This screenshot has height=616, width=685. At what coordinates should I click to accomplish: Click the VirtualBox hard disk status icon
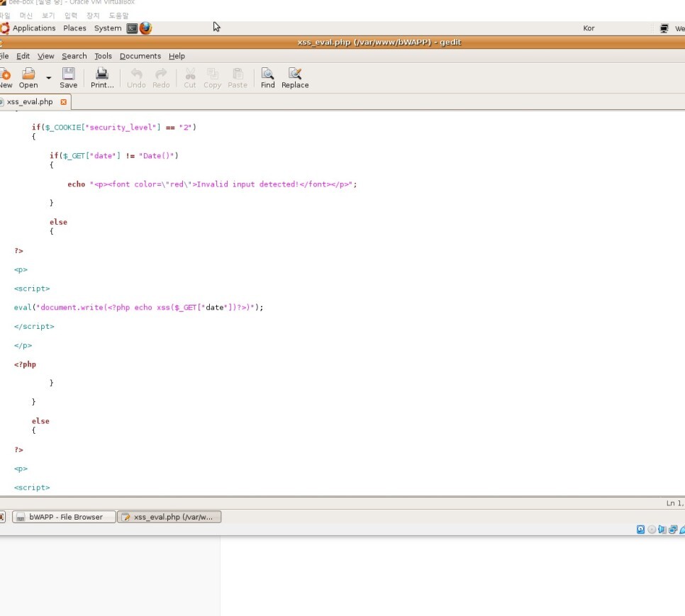pos(640,530)
